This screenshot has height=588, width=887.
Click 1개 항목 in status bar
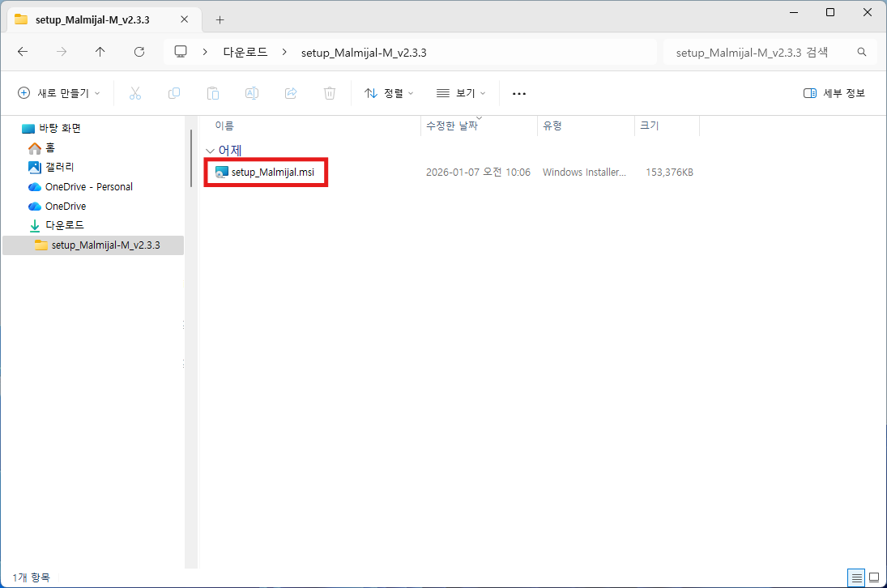click(31, 577)
